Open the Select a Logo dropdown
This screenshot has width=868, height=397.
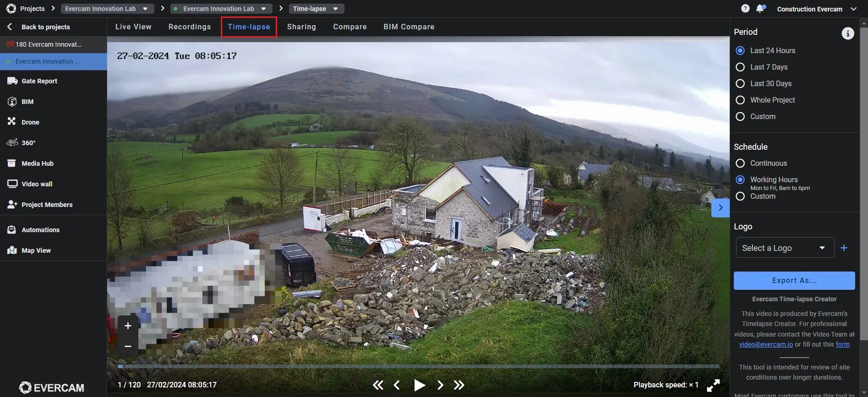[x=785, y=248]
